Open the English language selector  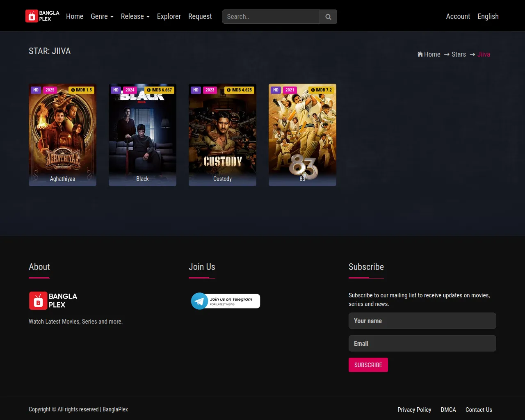point(488,16)
